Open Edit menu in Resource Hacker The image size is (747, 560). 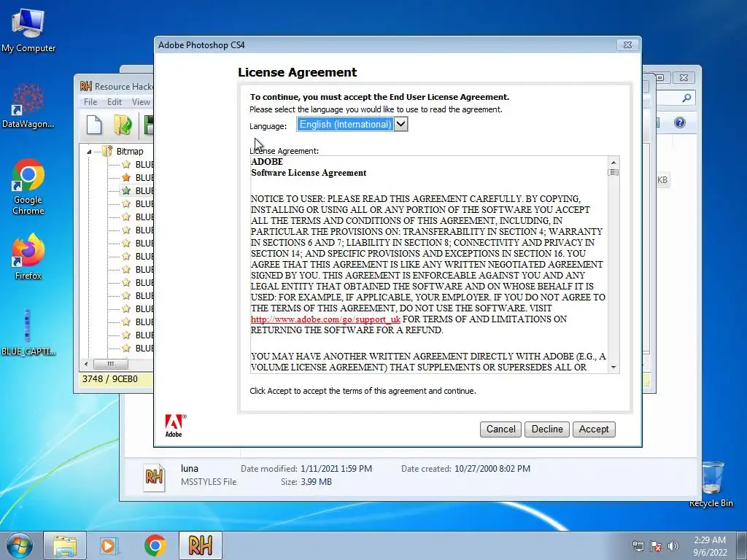(x=115, y=102)
